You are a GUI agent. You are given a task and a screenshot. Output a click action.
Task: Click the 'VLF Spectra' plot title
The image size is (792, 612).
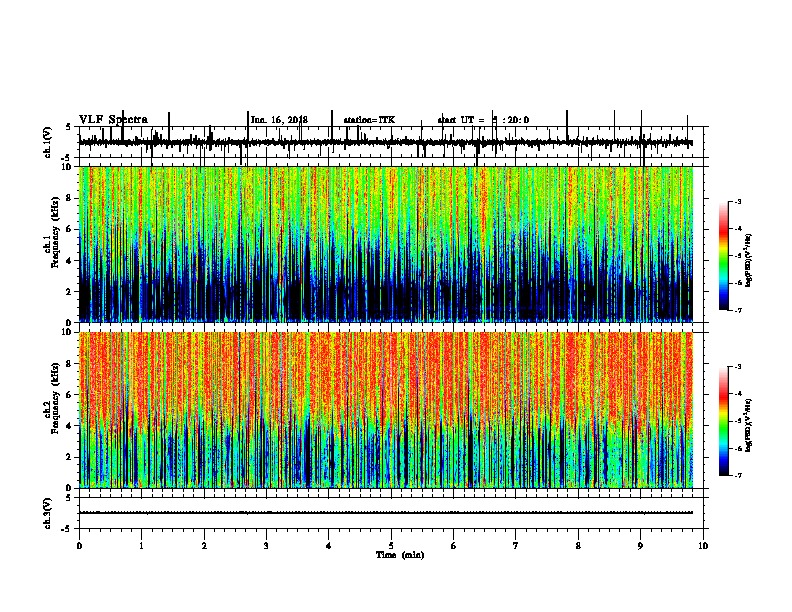(x=113, y=120)
